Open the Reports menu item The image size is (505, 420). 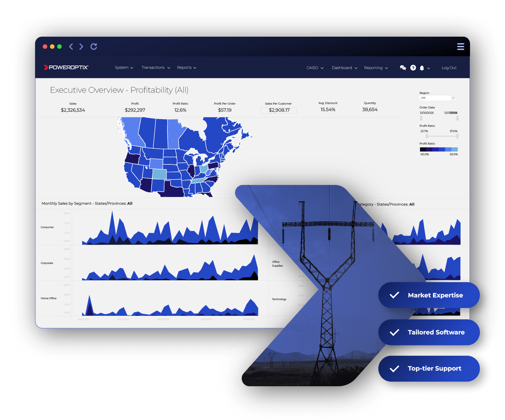(x=187, y=68)
